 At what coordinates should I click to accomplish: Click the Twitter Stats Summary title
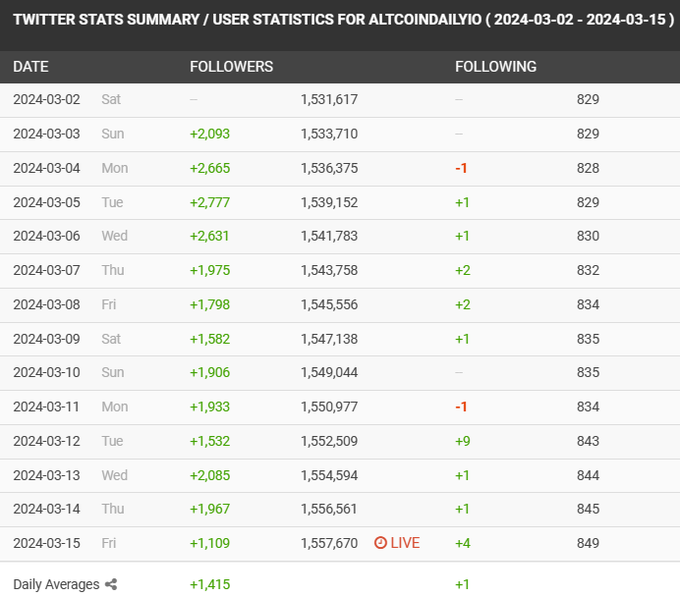[343, 20]
